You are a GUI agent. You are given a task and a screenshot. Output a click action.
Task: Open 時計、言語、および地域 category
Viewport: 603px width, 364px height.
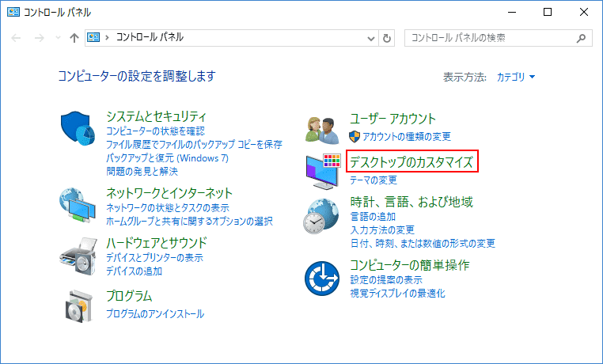pos(411,202)
